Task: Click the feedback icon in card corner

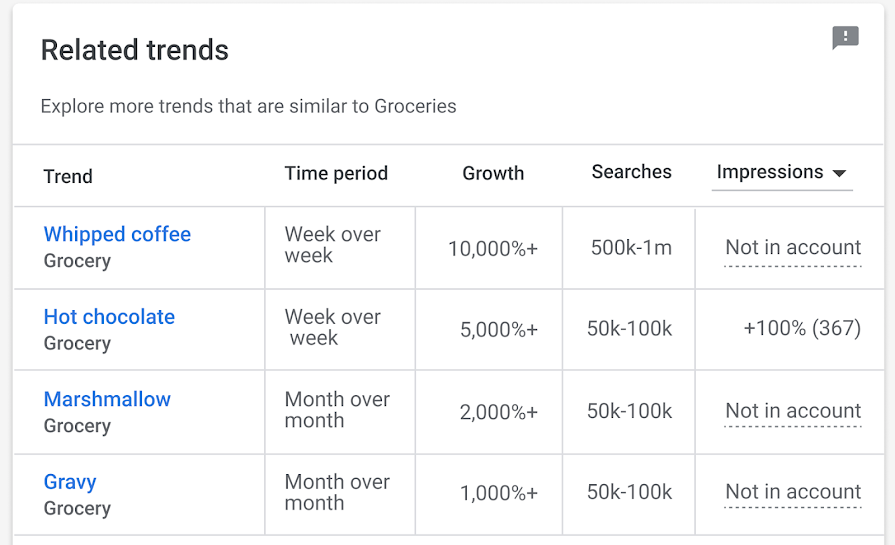Action: pos(845,38)
